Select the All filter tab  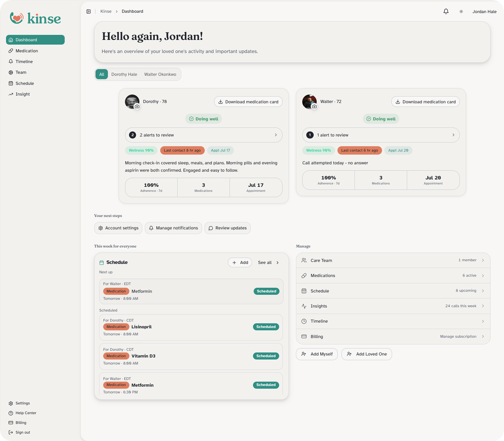(x=102, y=74)
